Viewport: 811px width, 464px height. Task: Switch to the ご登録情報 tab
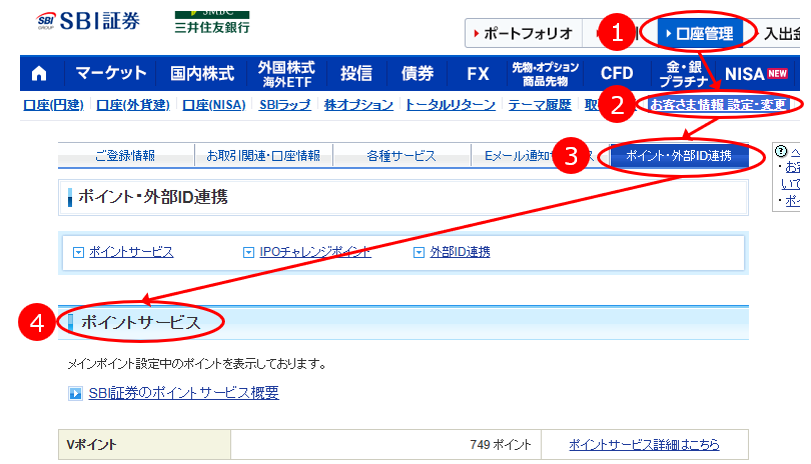tap(126, 155)
